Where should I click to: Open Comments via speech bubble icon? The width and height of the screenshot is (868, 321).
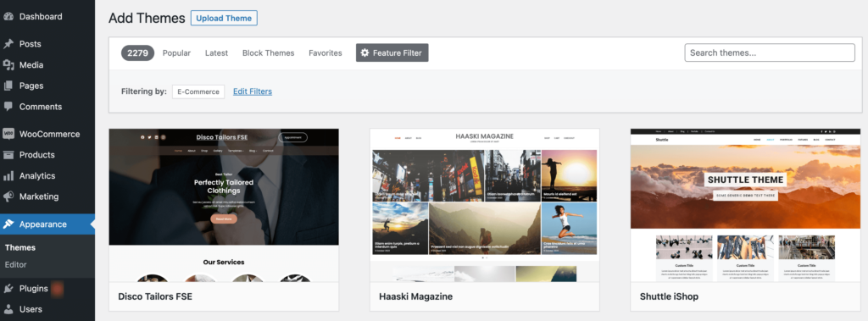8,106
